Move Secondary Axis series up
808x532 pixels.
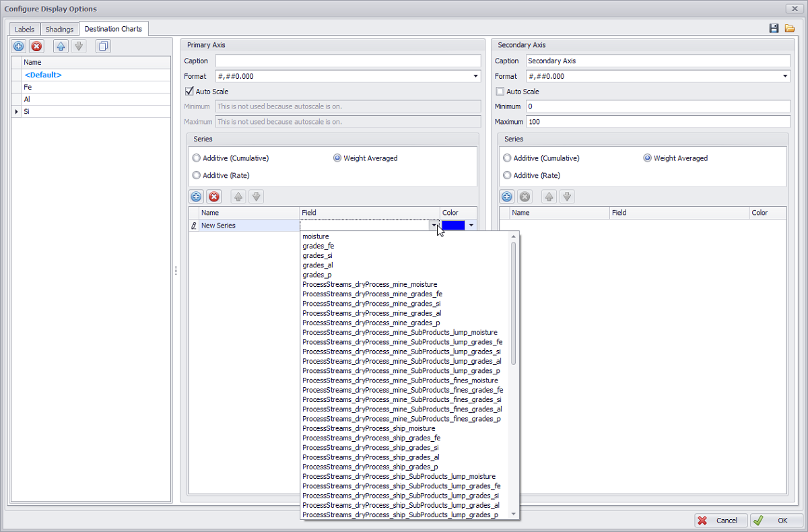[549, 197]
